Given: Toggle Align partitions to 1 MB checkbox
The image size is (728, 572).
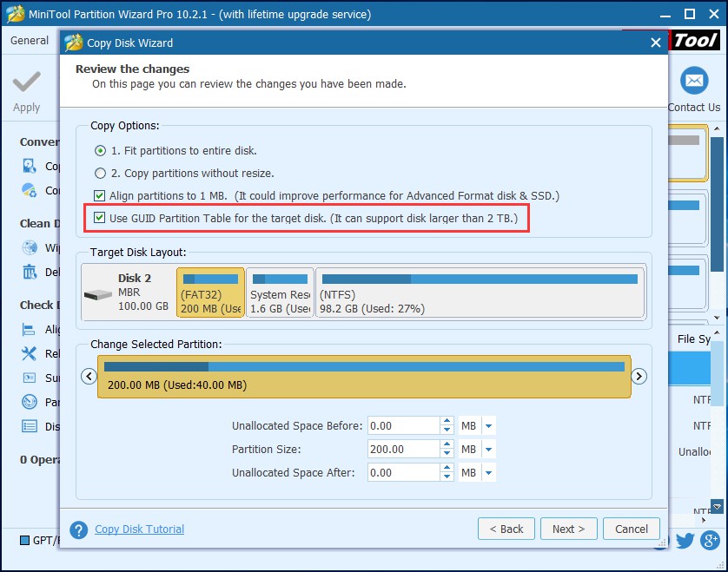Looking at the screenshot, I should 99,195.
